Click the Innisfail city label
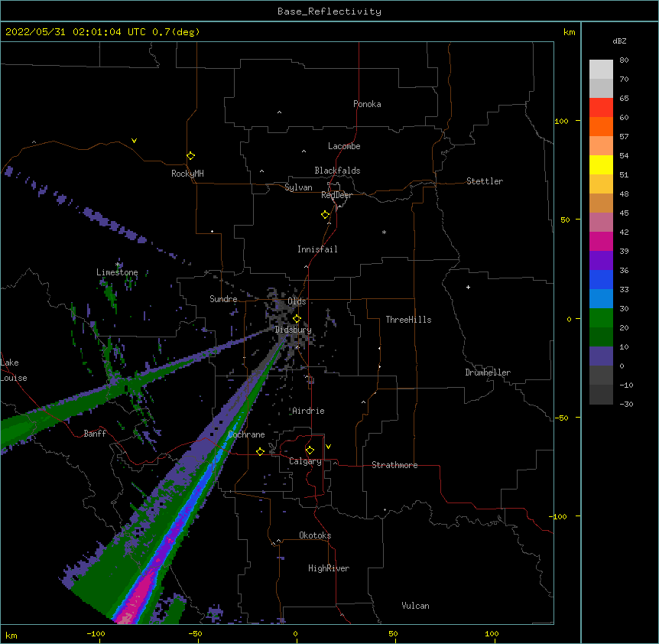This screenshot has height=644, width=659. click(x=317, y=249)
